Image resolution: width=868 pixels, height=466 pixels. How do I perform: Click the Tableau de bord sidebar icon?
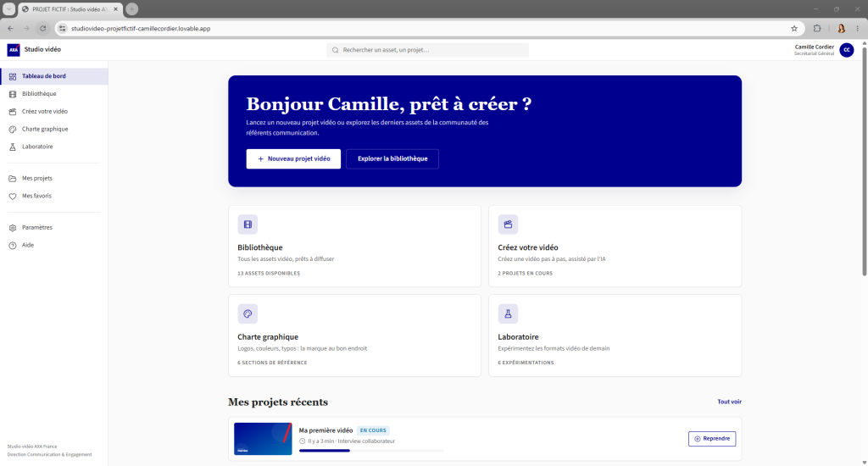coord(13,76)
